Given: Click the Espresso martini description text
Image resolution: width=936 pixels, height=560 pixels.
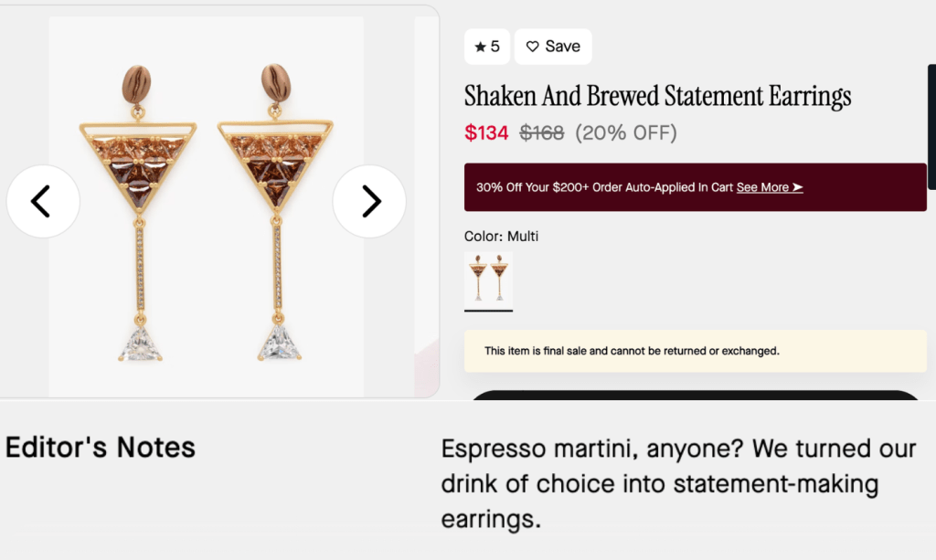Looking at the screenshot, I should click(678, 484).
